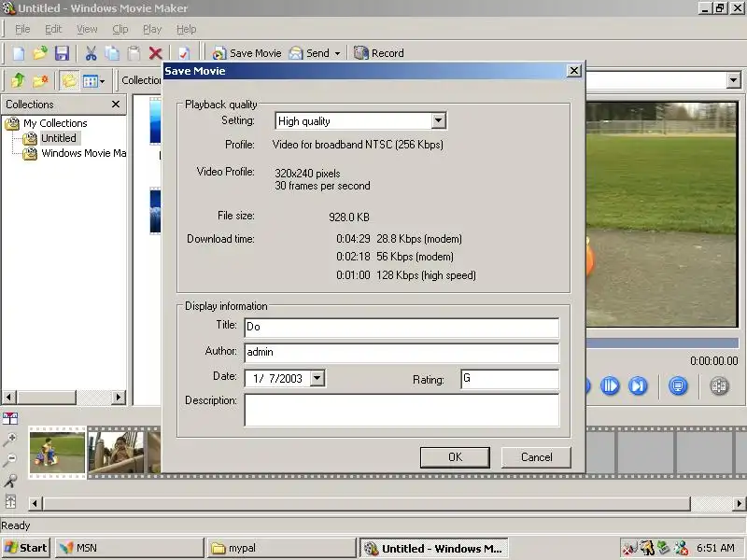This screenshot has height=560, width=747.
Task: Click the Paste clipboard icon
Action: (134, 53)
